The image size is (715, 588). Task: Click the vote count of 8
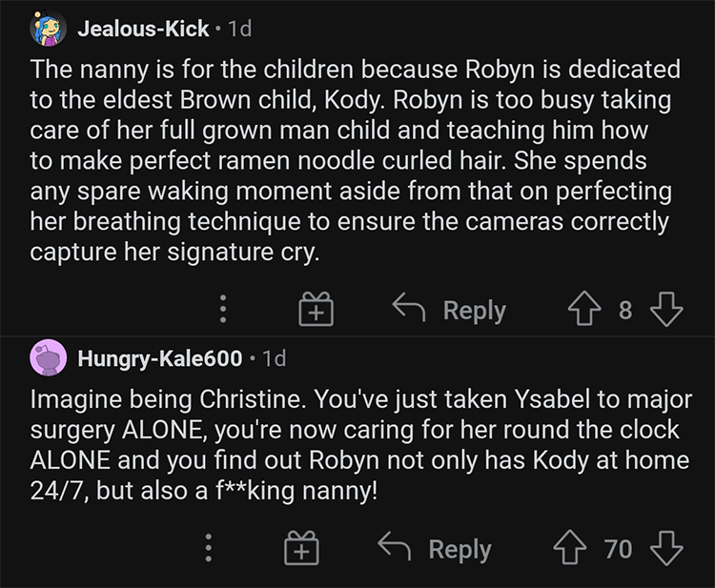tap(625, 310)
